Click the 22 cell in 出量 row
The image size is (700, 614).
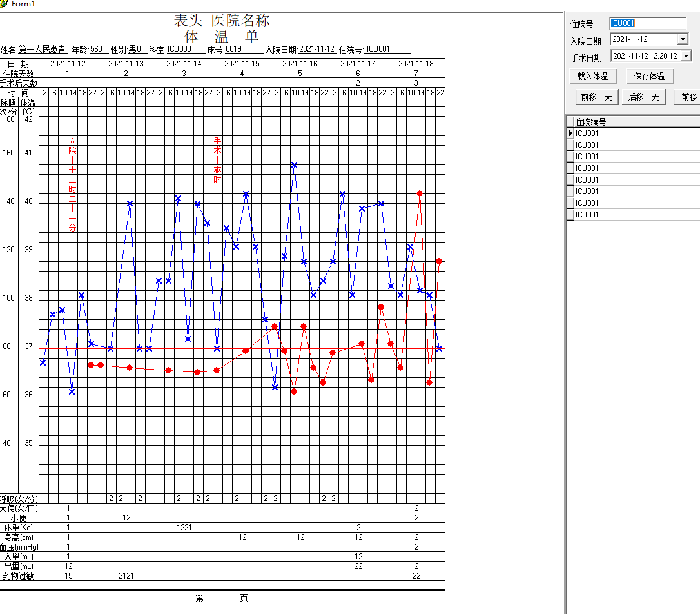[x=358, y=566]
